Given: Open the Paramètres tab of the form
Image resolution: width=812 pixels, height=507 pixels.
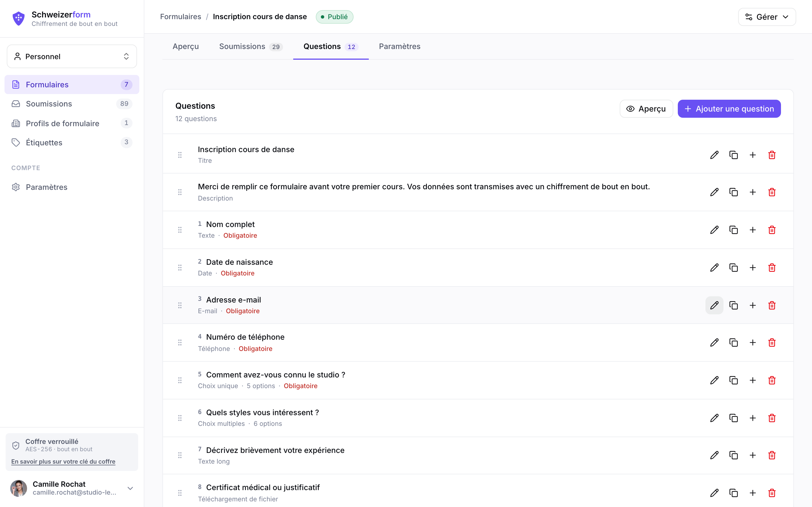Looking at the screenshot, I should pyautogui.click(x=399, y=46).
